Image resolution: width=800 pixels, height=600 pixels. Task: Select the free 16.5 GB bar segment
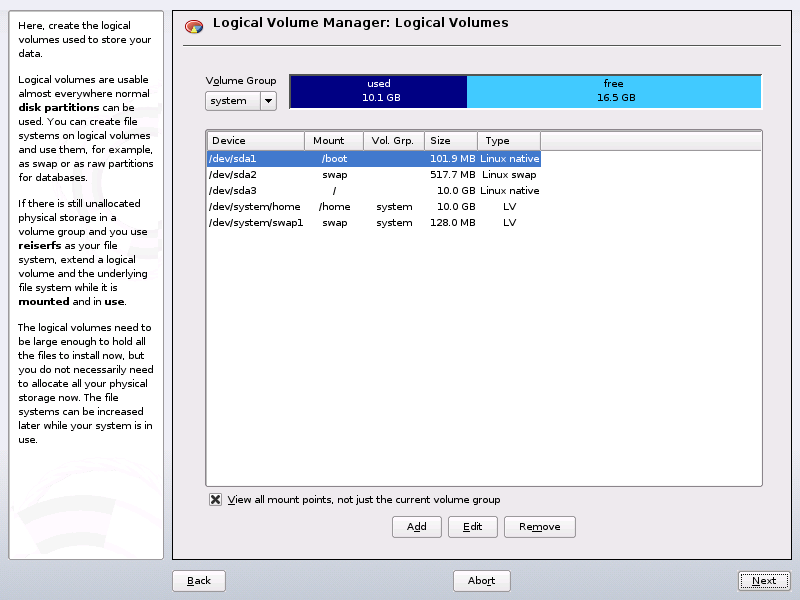coord(614,91)
